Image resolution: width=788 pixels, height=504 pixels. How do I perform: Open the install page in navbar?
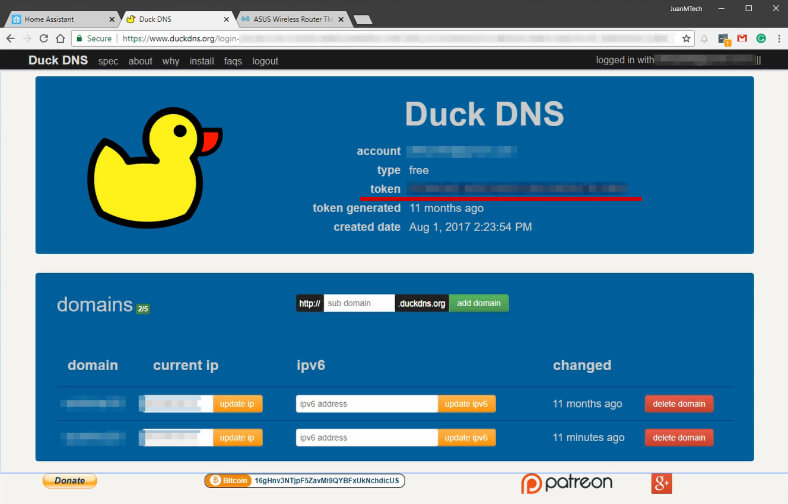click(202, 61)
